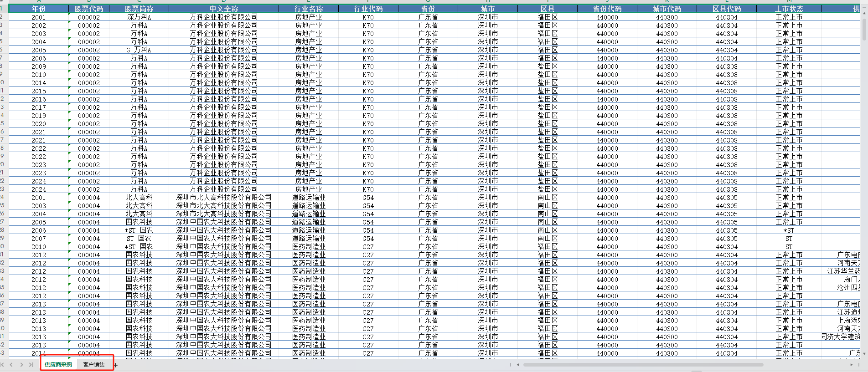Select the 年份 header cell
The width and height of the screenshot is (868, 372).
[x=38, y=9]
